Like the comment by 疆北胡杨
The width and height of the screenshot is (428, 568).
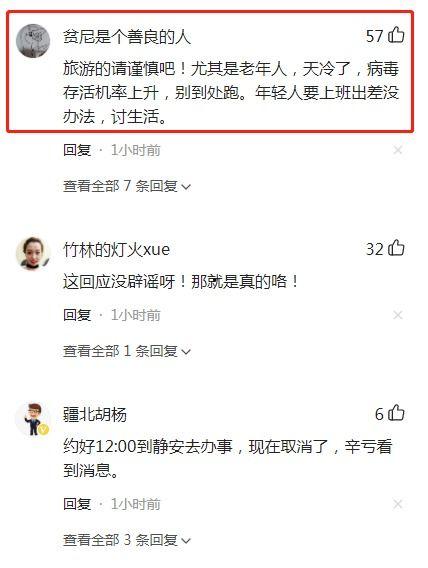click(x=396, y=413)
